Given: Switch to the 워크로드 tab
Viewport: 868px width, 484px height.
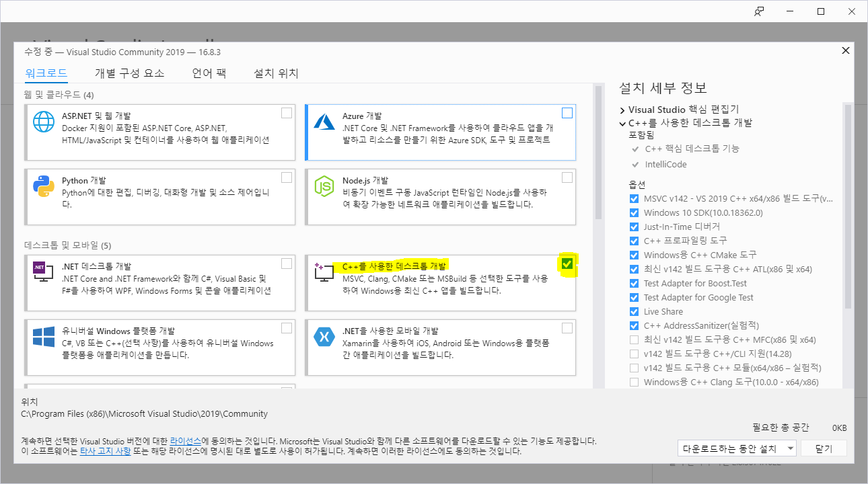Looking at the screenshot, I should pos(46,73).
